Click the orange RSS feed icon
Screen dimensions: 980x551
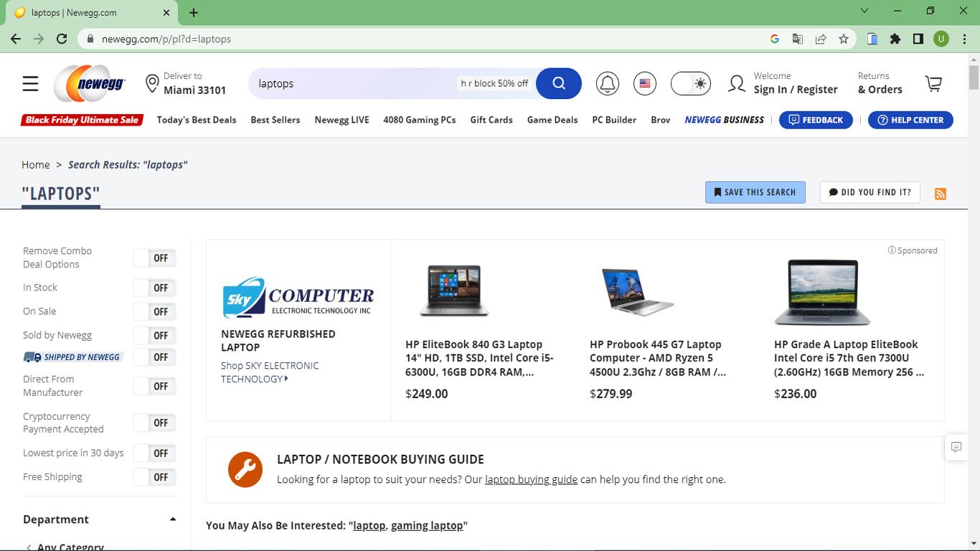(940, 194)
